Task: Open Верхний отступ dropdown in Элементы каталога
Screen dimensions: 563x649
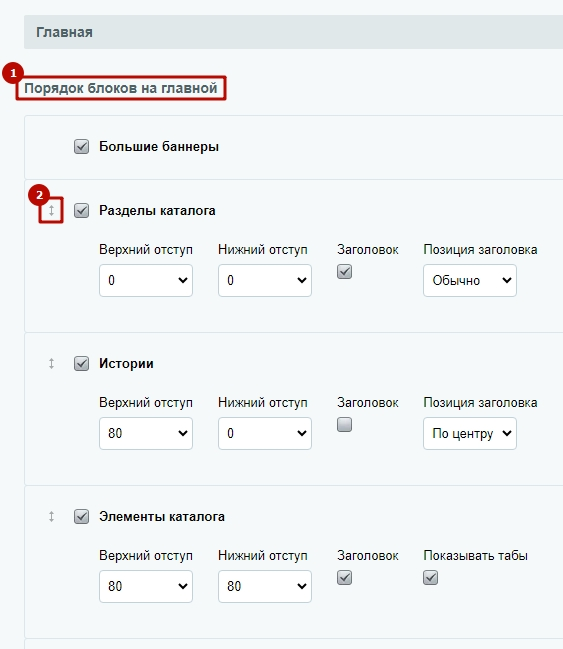Action: [x=146, y=587]
